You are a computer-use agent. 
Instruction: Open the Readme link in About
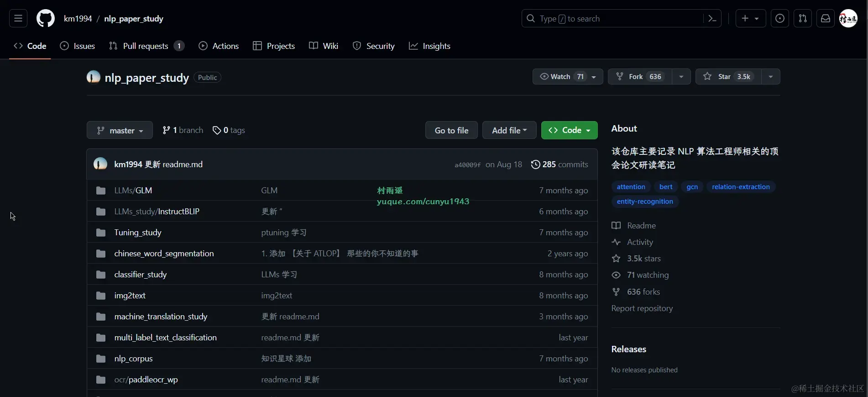coord(634,226)
